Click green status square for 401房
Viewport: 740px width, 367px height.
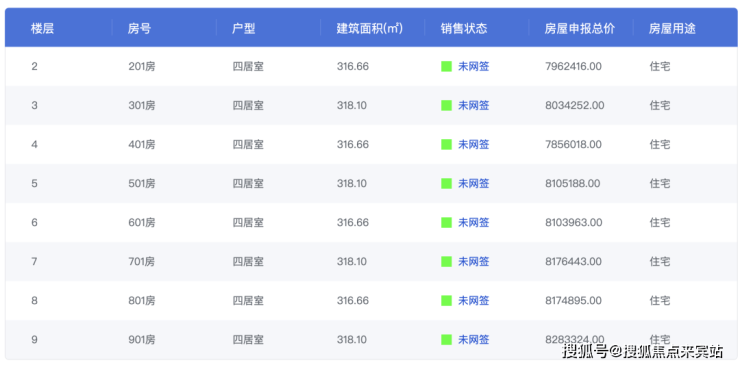(x=446, y=144)
